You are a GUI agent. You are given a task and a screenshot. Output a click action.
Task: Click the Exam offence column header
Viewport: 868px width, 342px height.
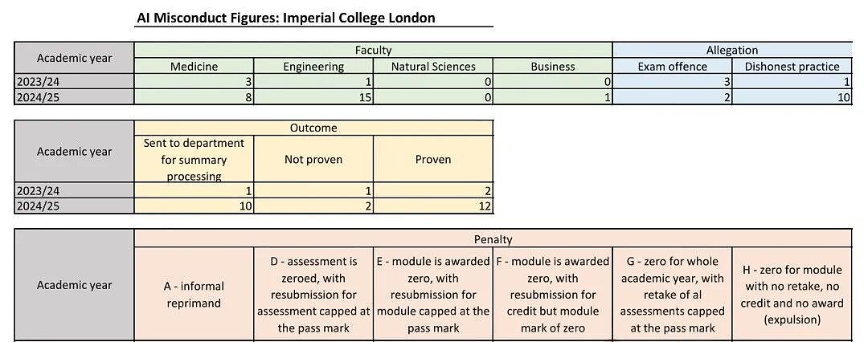672,67
